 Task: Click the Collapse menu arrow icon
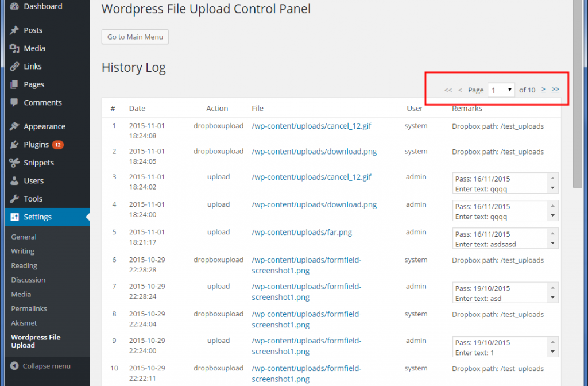tap(14, 366)
